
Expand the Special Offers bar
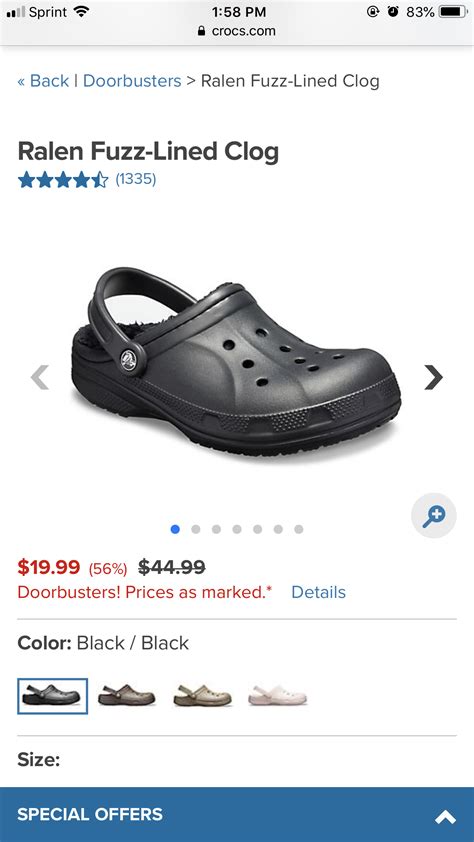coord(237,815)
